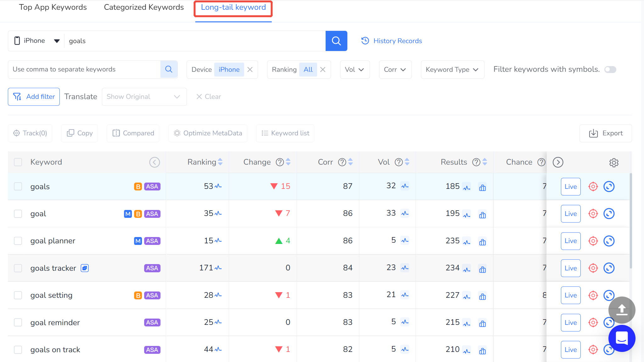Image resolution: width=644 pixels, height=362 pixels.
Task: View volume trend for goal keyword
Action: [405, 213]
